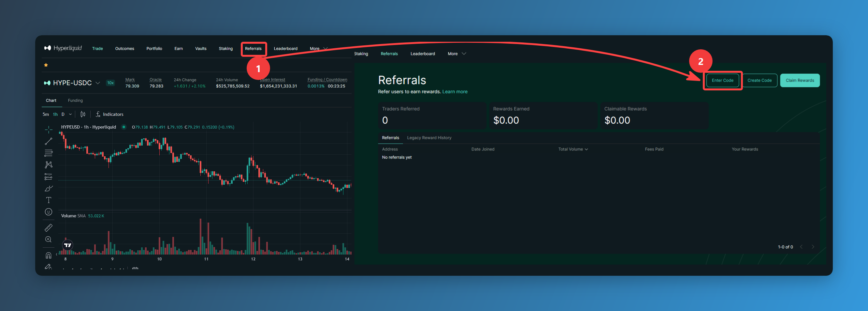Click the "1-0 of 0" pagination text
The width and height of the screenshot is (868, 311).
[x=785, y=247]
